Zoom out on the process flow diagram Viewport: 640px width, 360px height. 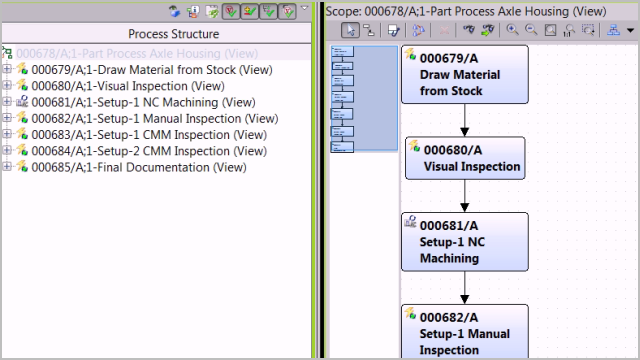[531, 30]
